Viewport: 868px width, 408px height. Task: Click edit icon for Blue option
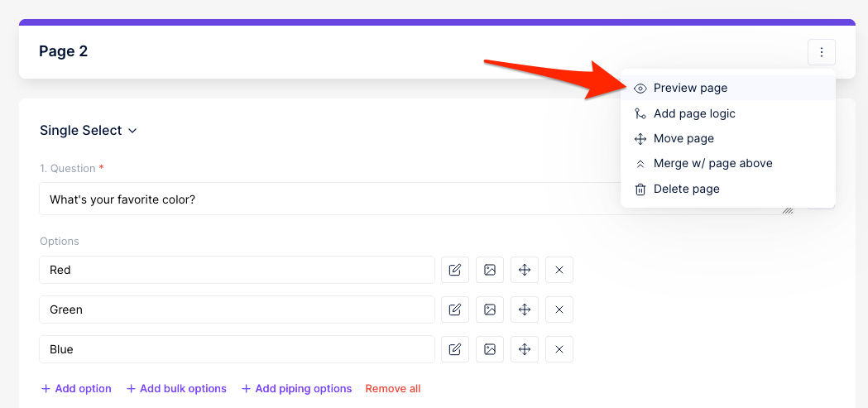455,349
